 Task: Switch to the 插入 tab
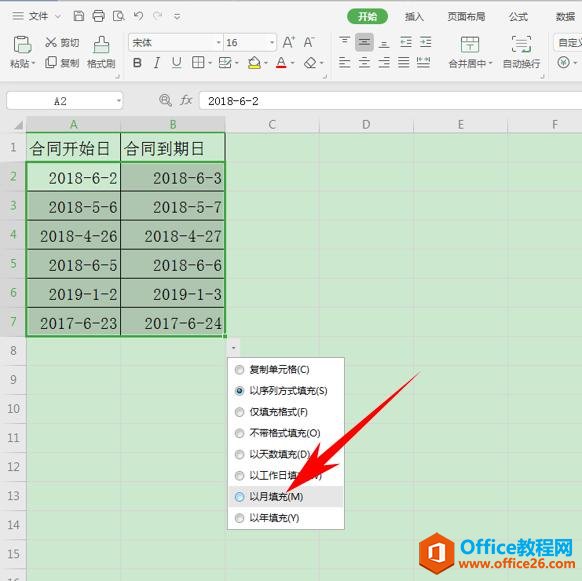point(414,16)
